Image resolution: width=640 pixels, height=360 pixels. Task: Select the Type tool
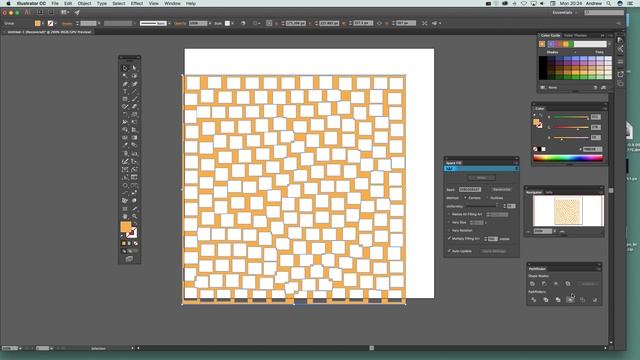(125, 91)
